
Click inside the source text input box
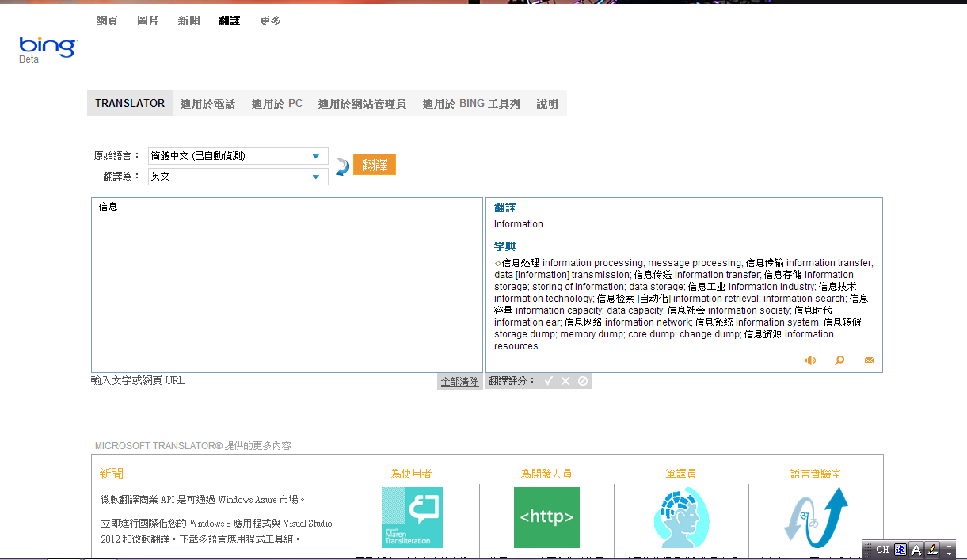coord(287,285)
